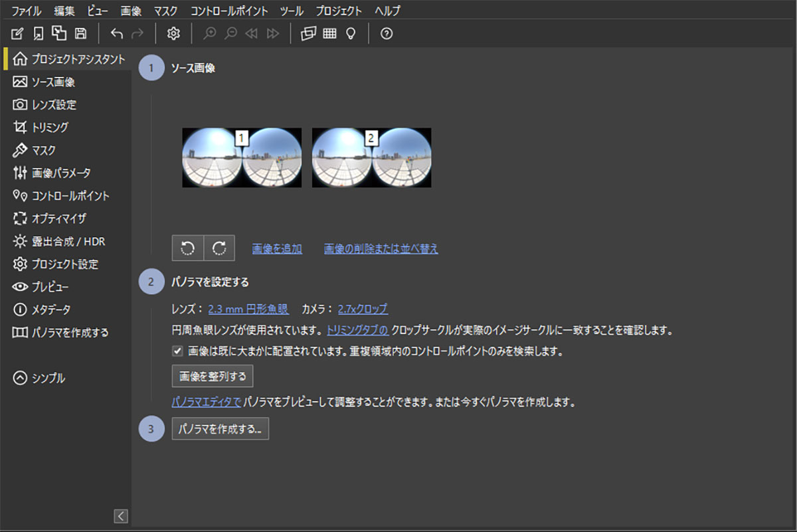Click the パノラマを作成する... button
797x532 pixels.
(x=221, y=429)
